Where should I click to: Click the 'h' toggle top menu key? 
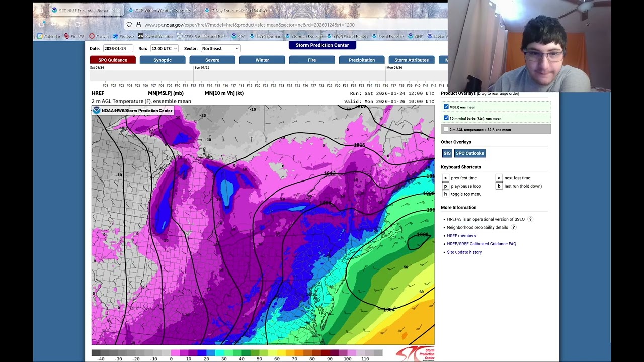tap(445, 194)
